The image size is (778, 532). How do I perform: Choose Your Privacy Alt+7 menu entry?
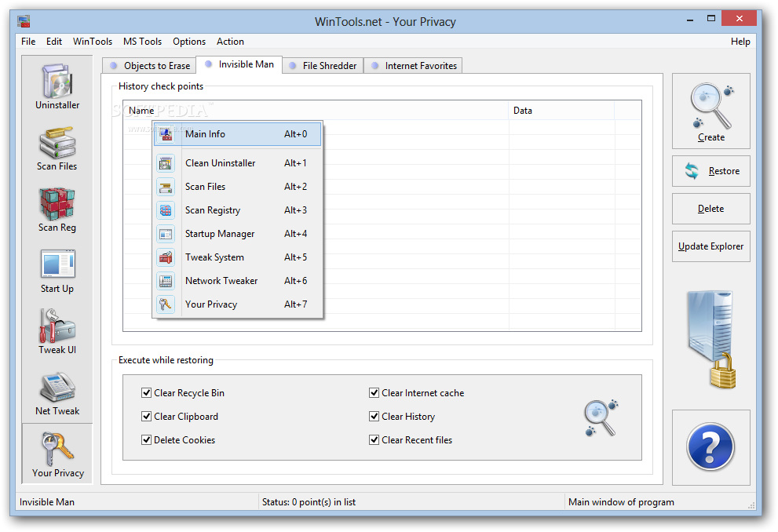click(238, 304)
